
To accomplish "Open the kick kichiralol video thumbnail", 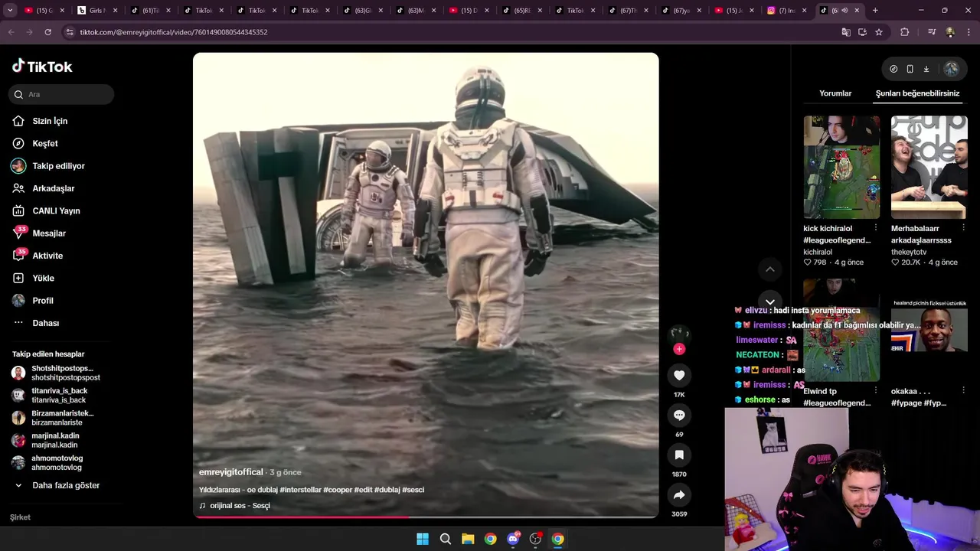I will (841, 167).
